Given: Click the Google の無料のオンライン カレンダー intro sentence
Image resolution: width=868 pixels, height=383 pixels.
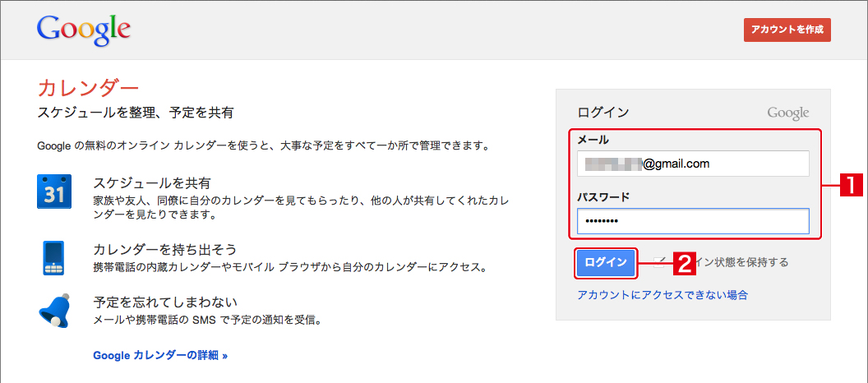Looking at the screenshot, I should (264, 146).
